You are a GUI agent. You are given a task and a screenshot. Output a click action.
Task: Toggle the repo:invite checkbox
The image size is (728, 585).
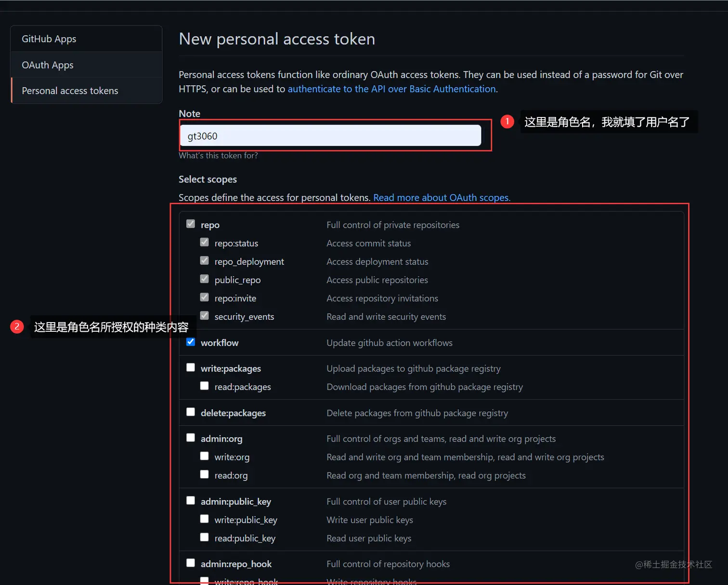coord(205,297)
